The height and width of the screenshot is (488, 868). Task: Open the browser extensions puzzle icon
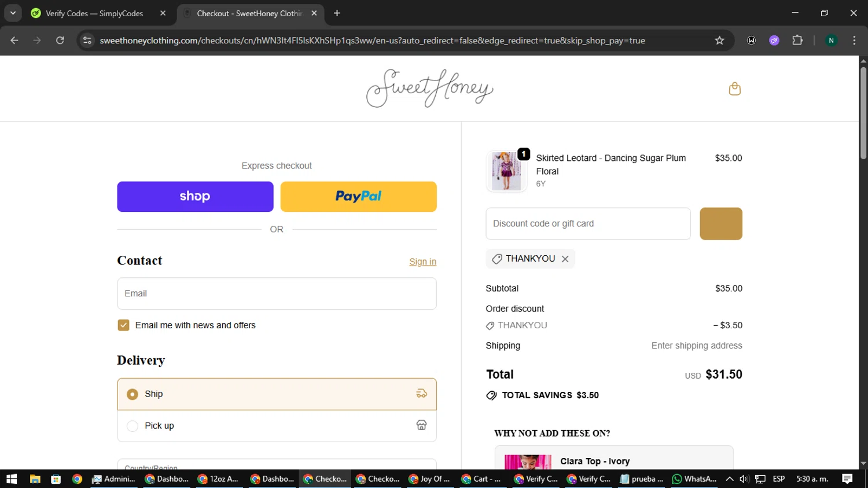pyautogui.click(x=797, y=41)
